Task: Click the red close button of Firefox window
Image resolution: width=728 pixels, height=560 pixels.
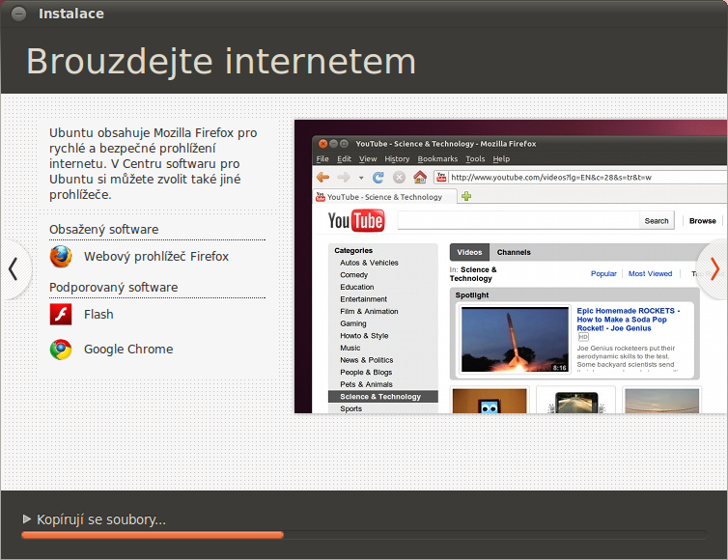Action: point(322,144)
